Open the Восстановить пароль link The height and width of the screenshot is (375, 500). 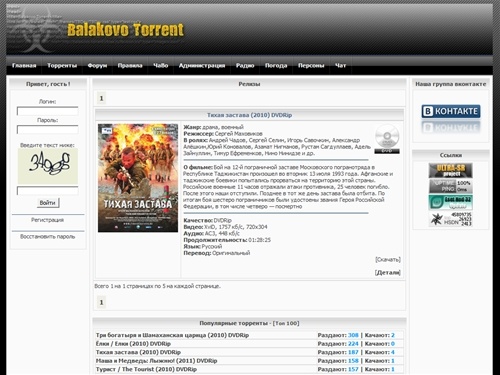click(x=48, y=237)
